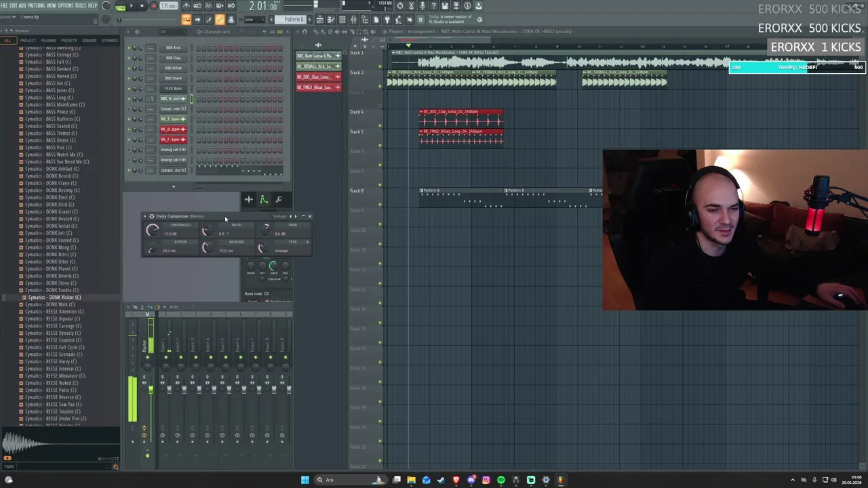Screen dimensions: 868x488
Task: Select the red Clap Loop clip on Track 4
Action: (461, 119)
